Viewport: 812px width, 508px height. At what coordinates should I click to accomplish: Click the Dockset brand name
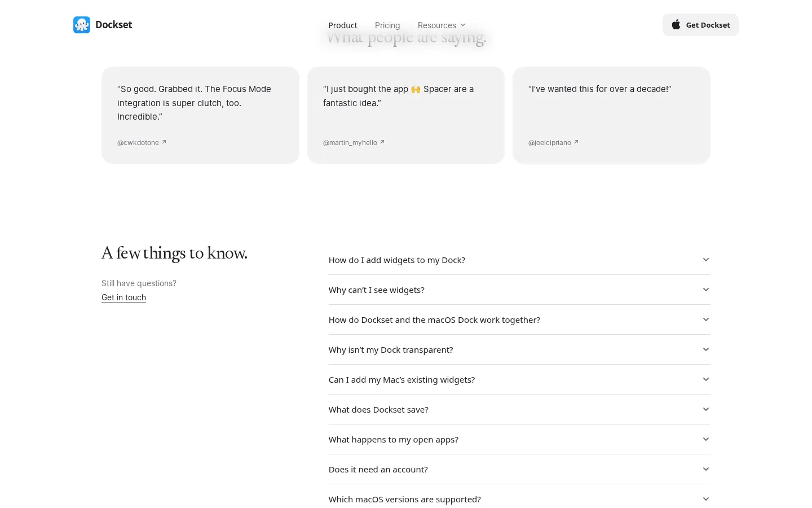[113, 25]
